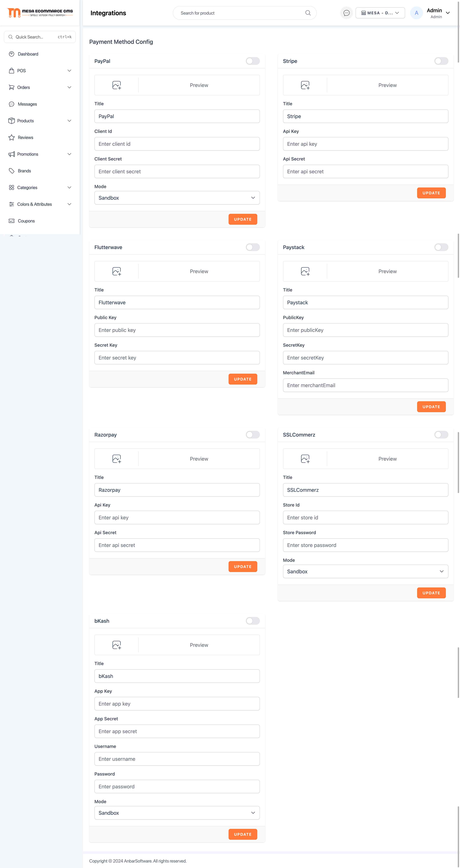460x868 pixels.
Task: Open SSLCommerz Mode Sandbox dropdown
Action: pyautogui.click(x=366, y=572)
